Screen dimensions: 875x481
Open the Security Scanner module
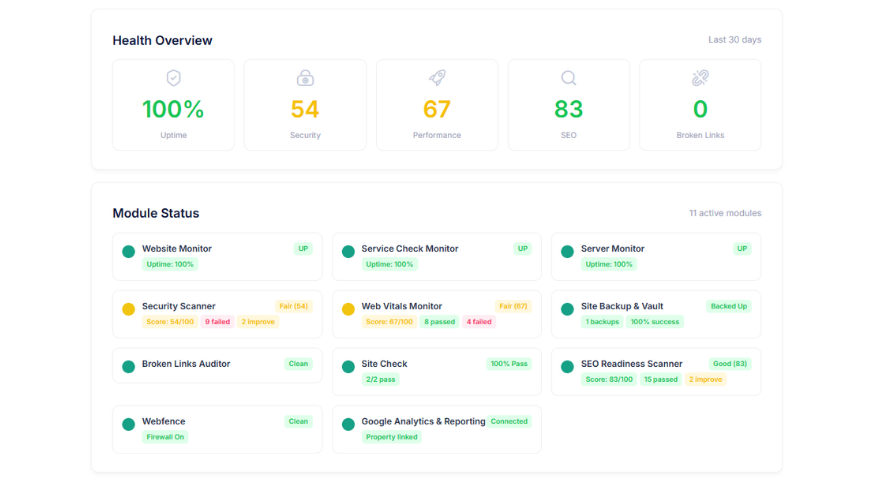(x=217, y=314)
